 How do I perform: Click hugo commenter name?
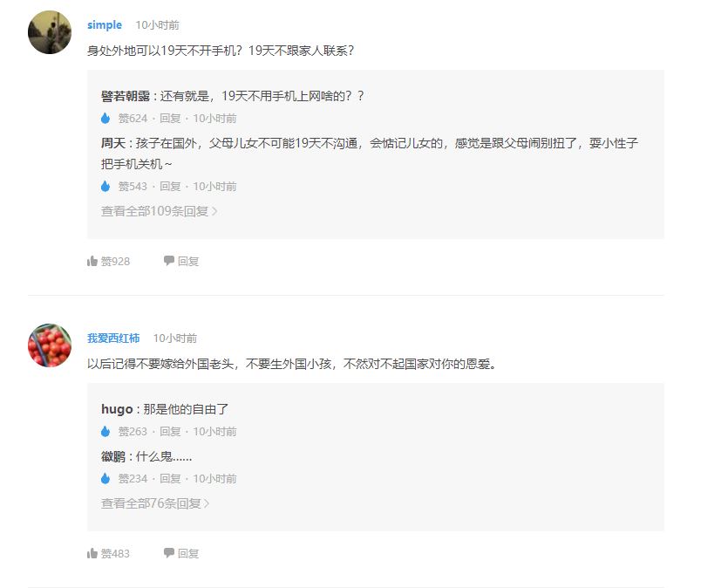[x=117, y=409]
